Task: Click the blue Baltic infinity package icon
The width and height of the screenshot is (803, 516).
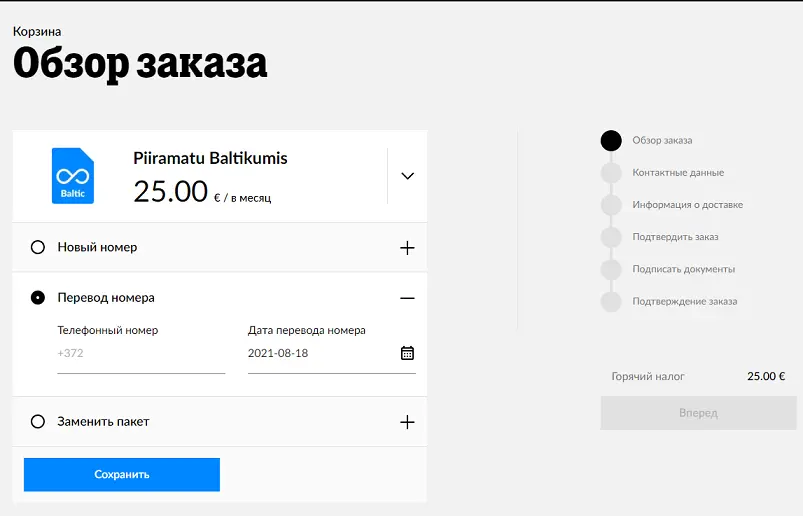Action: click(73, 176)
